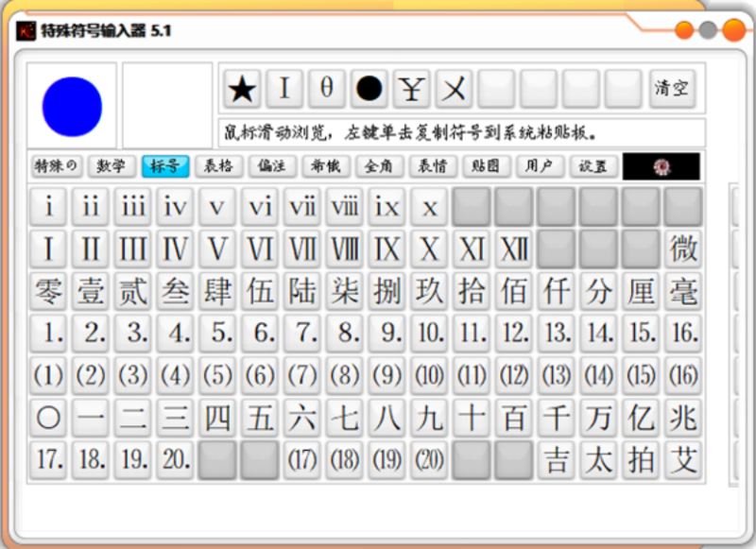
Task: Switch to the 数学 tab
Action: pyautogui.click(x=111, y=166)
